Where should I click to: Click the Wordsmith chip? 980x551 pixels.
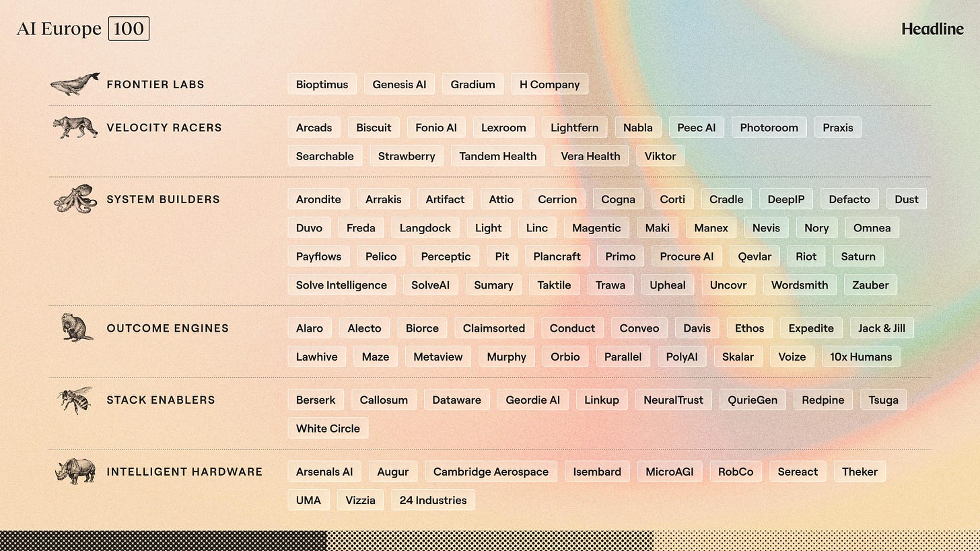pos(800,285)
